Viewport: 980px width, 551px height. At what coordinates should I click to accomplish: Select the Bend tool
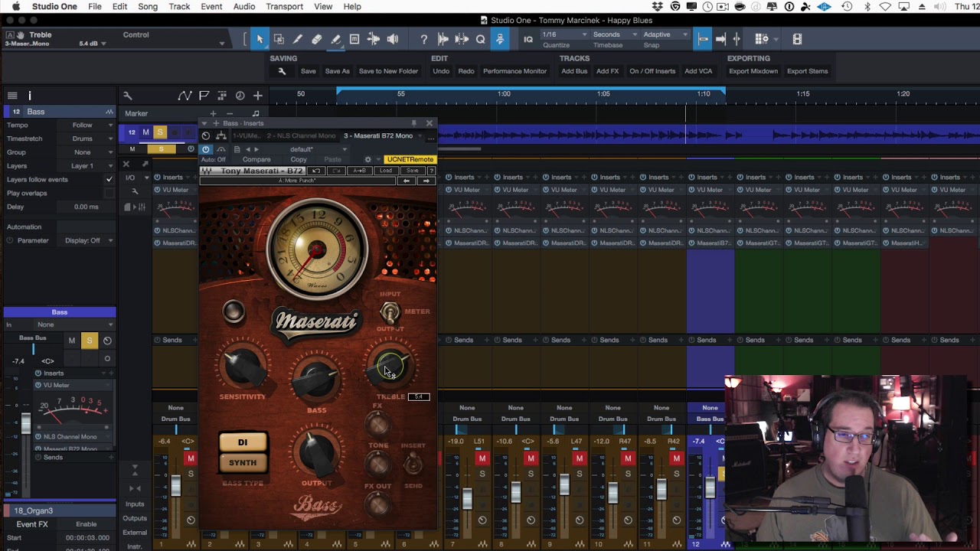pyautogui.click(x=374, y=39)
